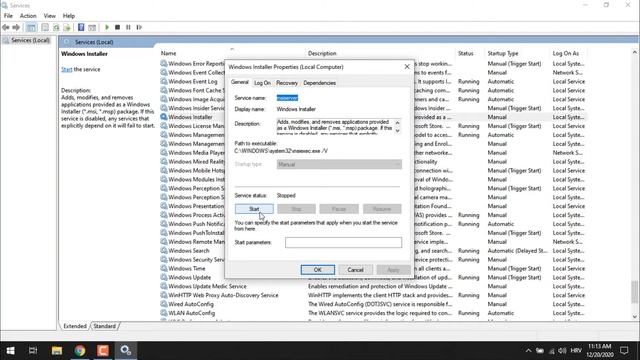The width and height of the screenshot is (640, 360).
Task: Select the General tab in Properties
Action: pyautogui.click(x=240, y=82)
